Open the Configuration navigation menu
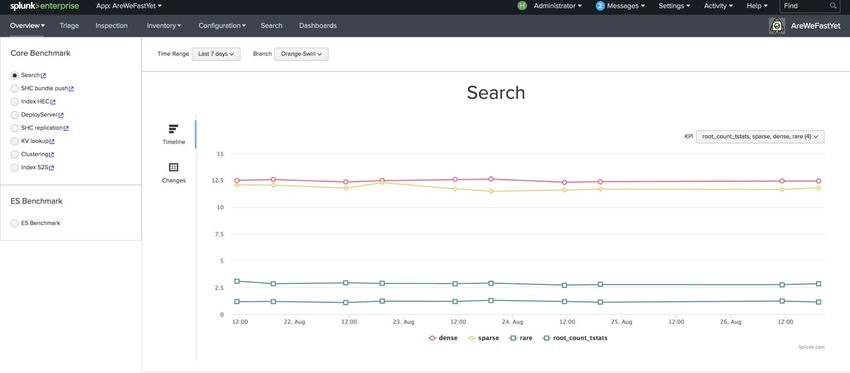 pos(222,25)
